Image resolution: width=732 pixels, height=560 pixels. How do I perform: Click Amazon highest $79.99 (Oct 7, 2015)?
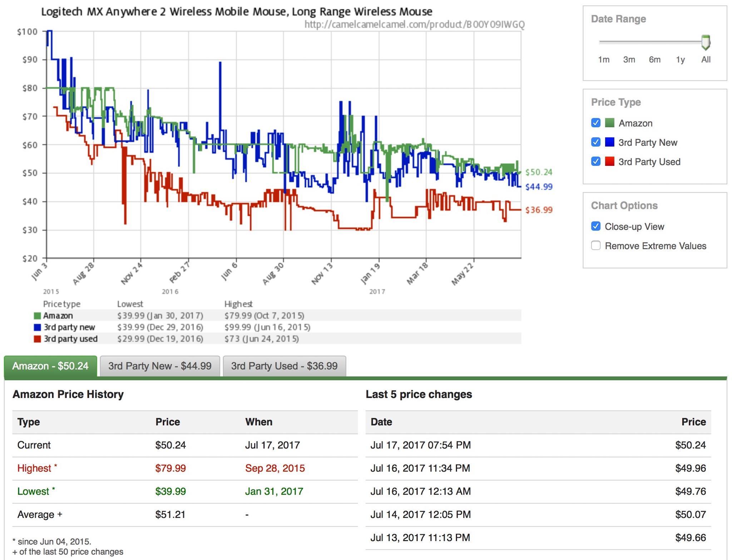[264, 316]
